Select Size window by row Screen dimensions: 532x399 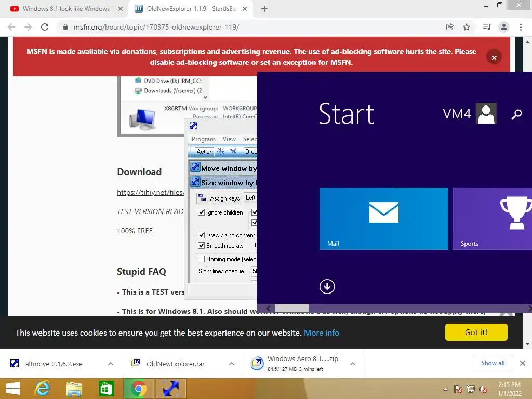[x=223, y=183]
